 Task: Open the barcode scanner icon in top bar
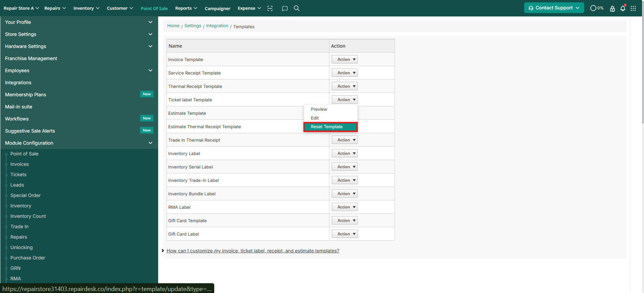[270, 8]
